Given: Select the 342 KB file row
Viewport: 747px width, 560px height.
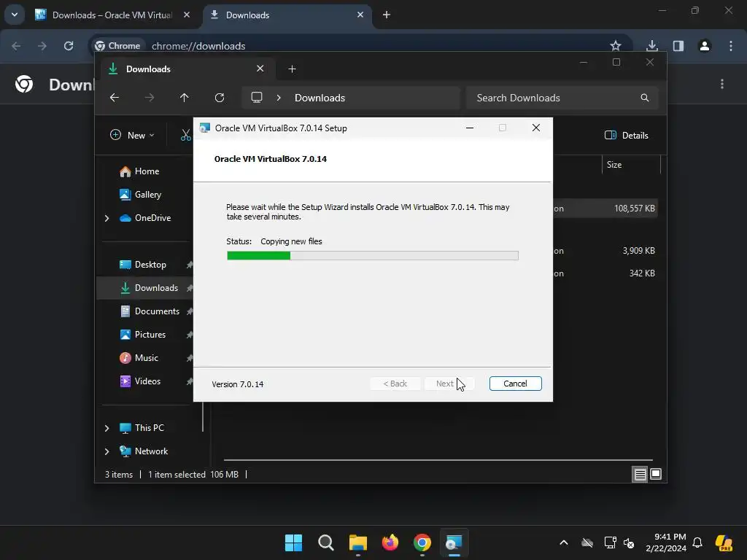Looking at the screenshot, I should (605, 273).
